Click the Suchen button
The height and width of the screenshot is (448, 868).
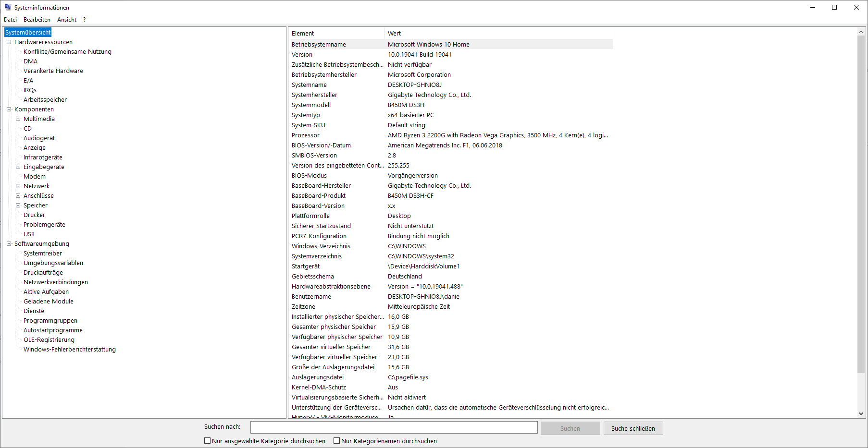tap(570, 428)
